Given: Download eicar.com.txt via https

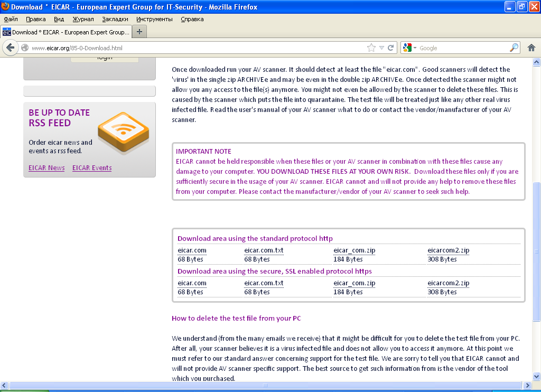Looking at the screenshot, I should point(264,283).
